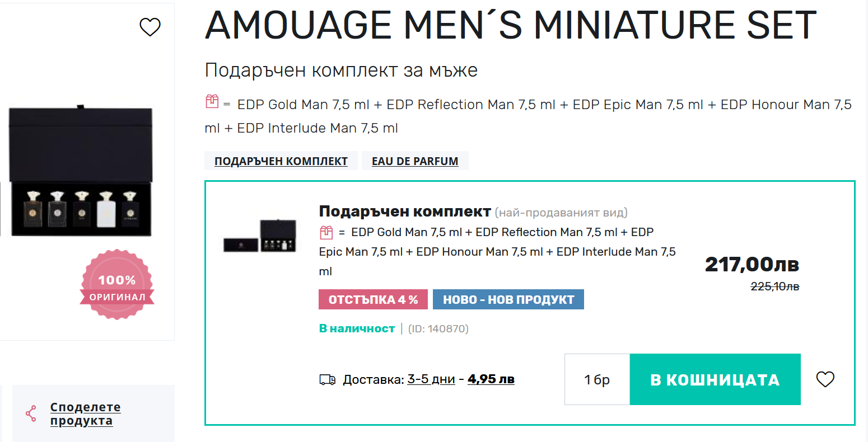Image resolution: width=868 pixels, height=442 pixels.
Task: Open the 3-5 дни delivery link
Action: click(431, 379)
